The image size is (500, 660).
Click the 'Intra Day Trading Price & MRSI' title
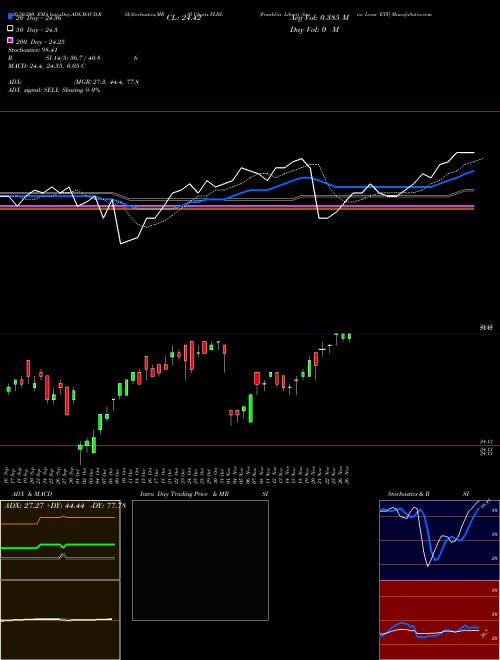[x=204, y=494]
